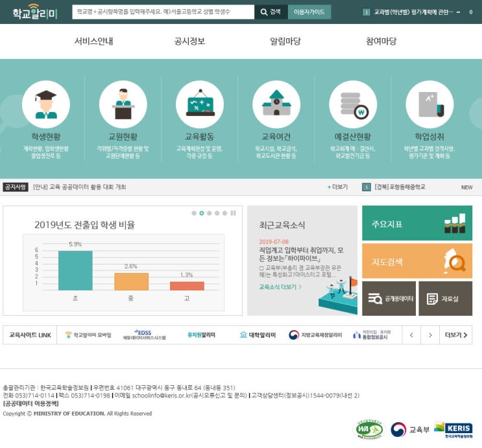Viewport: 482px width, 448px height.
Task: Open the 학생현황 graduate icon
Action: tap(46, 104)
